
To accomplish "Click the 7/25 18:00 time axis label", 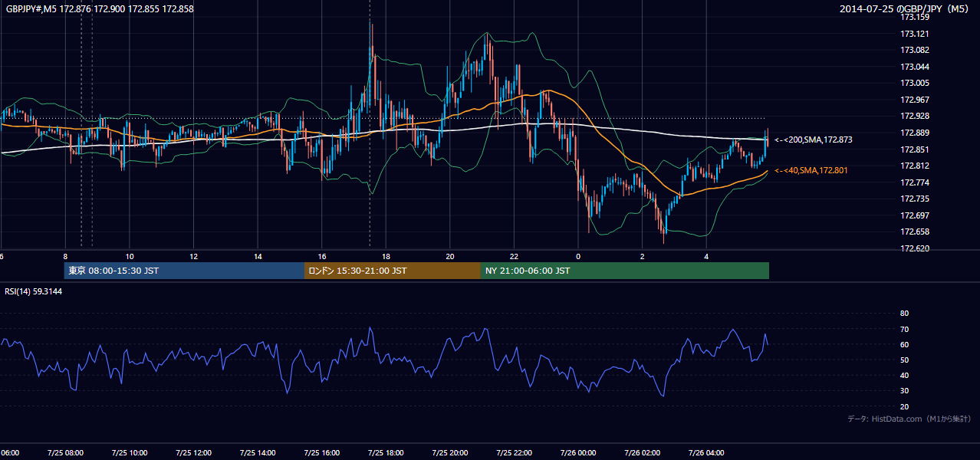I will point(386,453).
